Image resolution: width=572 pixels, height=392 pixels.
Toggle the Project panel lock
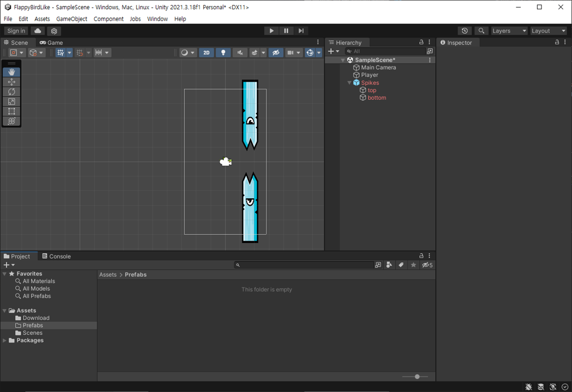pyautogui.click(x=421, y=256)
